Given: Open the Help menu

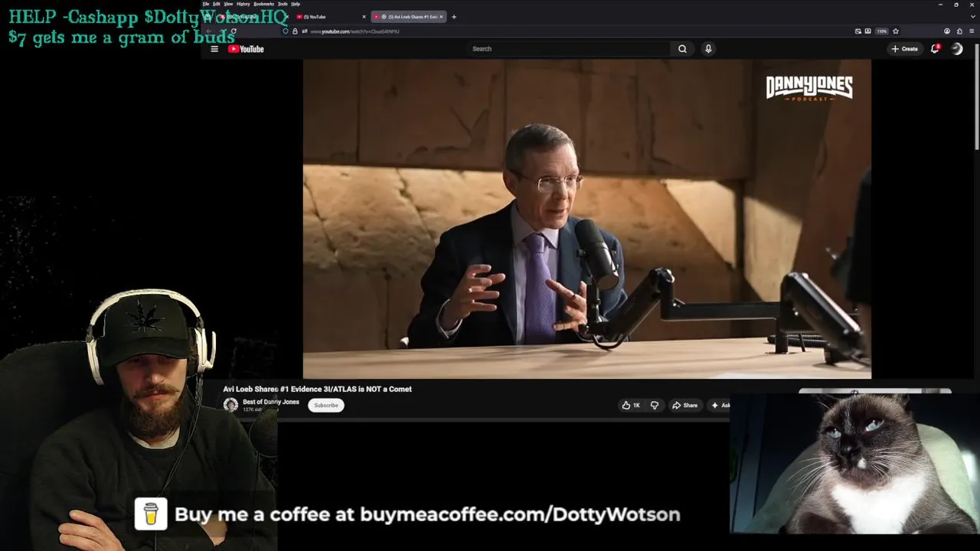Looking at the screenshot, I should [x=296, y=4].
